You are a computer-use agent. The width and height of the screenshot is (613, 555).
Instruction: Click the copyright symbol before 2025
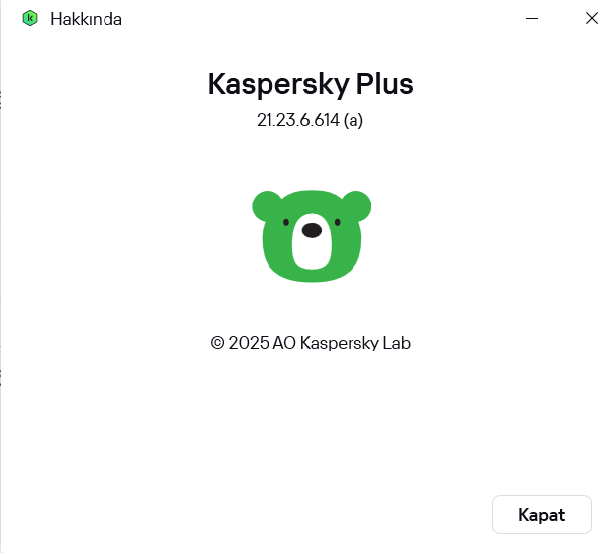pyautogui.click(x=217, y=343)
